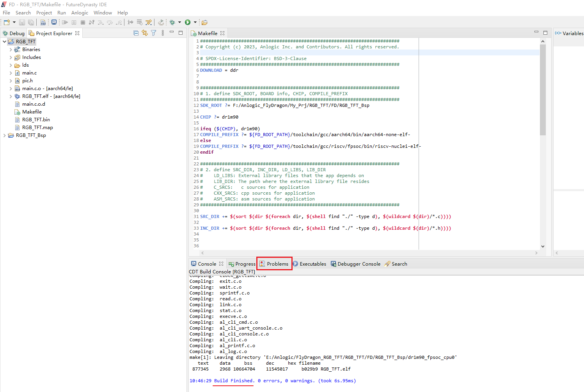This screenshot has height=392, width=584.
Task: Click the Step Over toolbar icon
Action: (110, 22)
